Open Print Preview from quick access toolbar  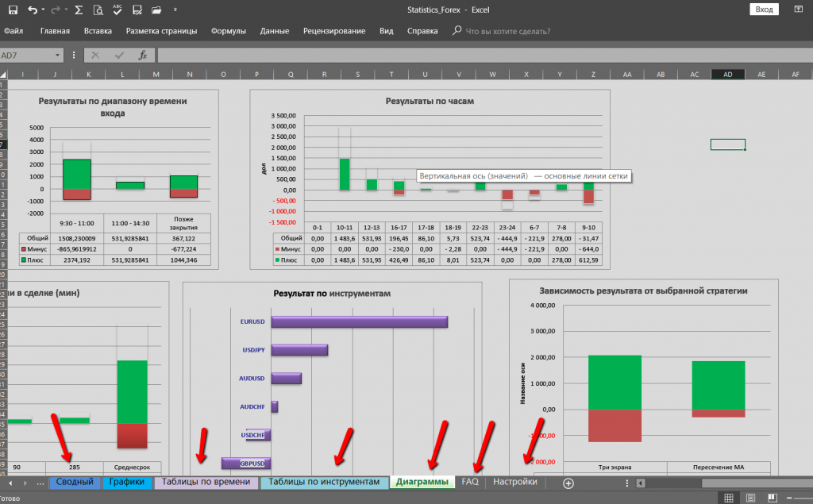tap(97, 10)
